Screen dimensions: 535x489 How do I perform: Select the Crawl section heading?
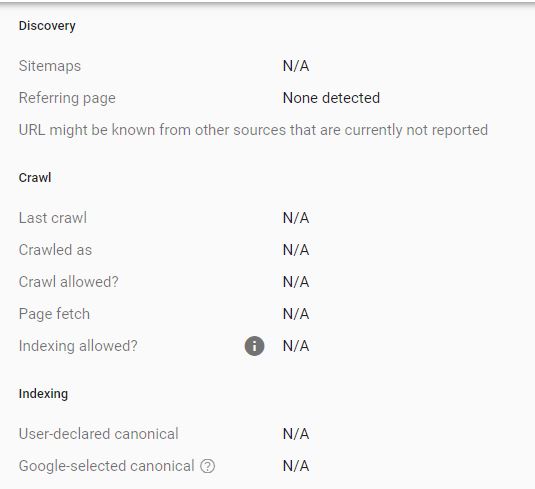click(35, 177)
